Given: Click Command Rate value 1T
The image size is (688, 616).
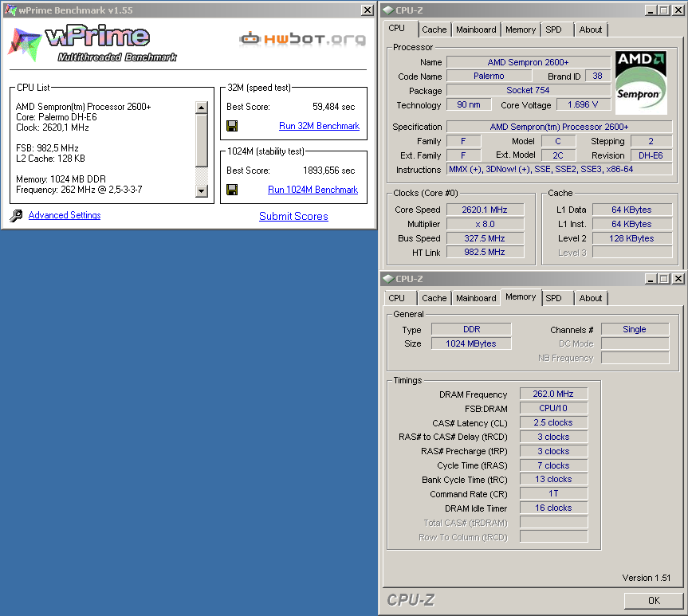Looking at the screenshot, I should (x=553, y=493).
